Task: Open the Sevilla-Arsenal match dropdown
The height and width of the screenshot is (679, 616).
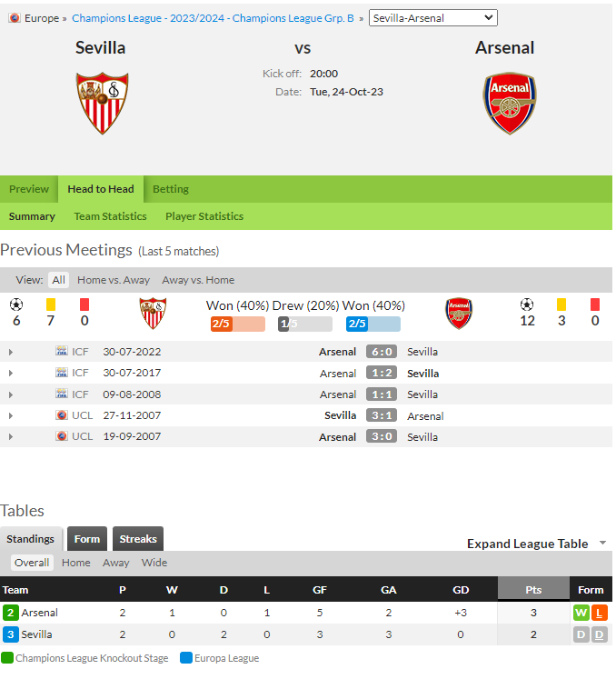Action: 432,18
